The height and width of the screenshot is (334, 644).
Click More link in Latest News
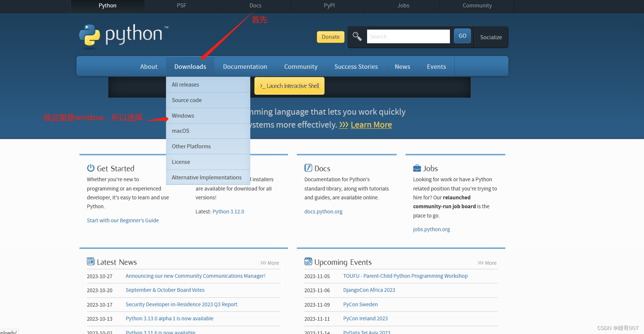coord(270,263)
